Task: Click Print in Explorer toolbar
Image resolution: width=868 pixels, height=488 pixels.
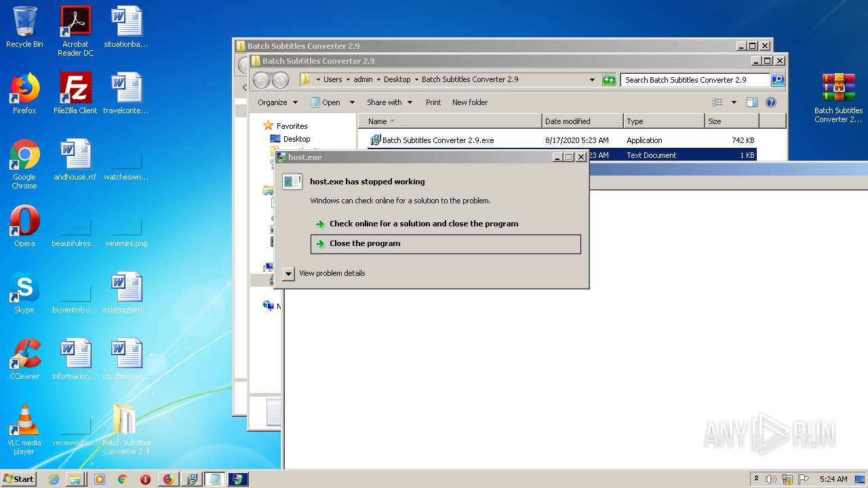Action: click(433, 102)
